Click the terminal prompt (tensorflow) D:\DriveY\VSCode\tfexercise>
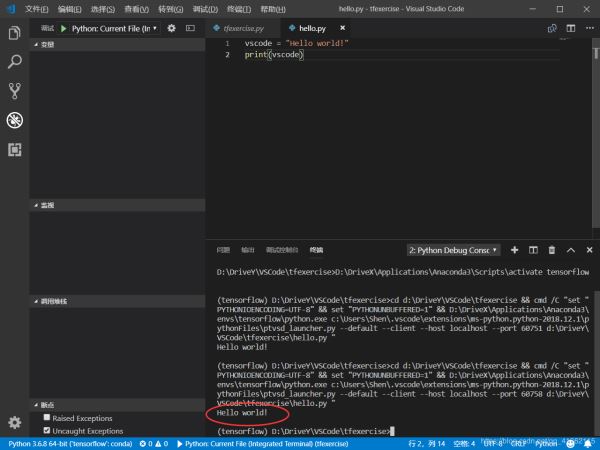The width and height of the screenshot is (600, 450). click(x=303, y=431)
